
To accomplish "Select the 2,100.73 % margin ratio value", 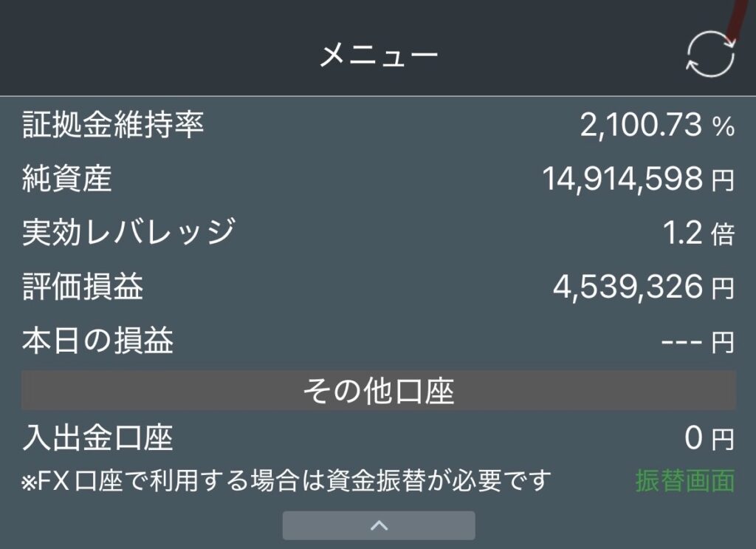I will (x=657, y=125).
